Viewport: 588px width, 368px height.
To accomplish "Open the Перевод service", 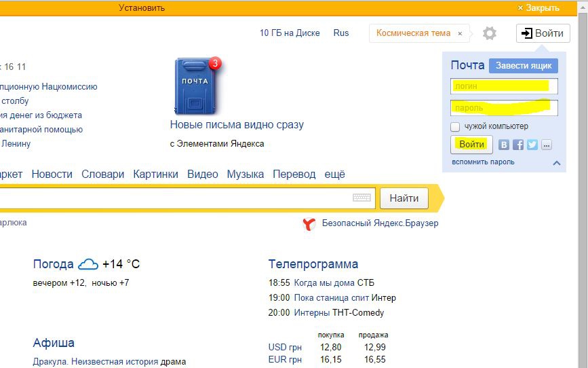I will click(294, 174).
